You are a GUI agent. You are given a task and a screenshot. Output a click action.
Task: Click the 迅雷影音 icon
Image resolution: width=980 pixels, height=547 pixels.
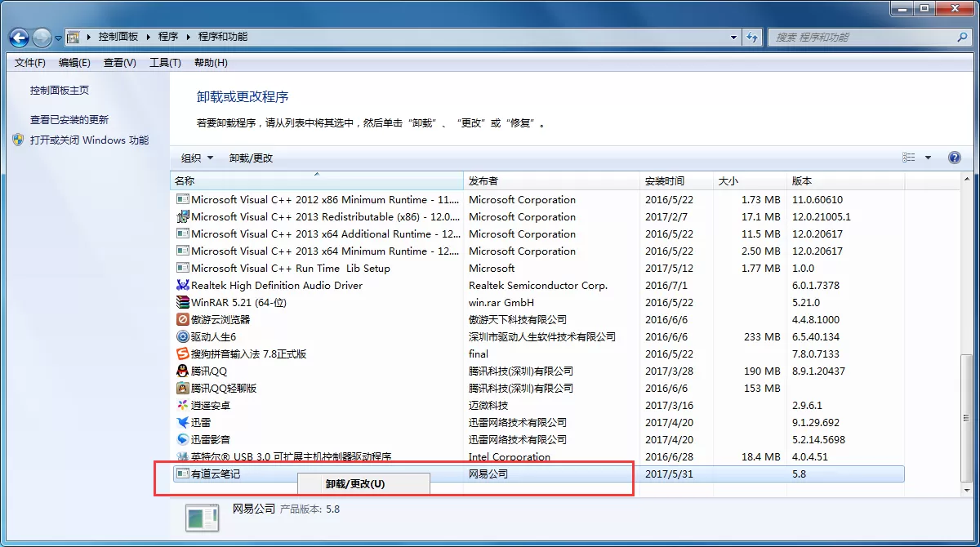[183, 439]
